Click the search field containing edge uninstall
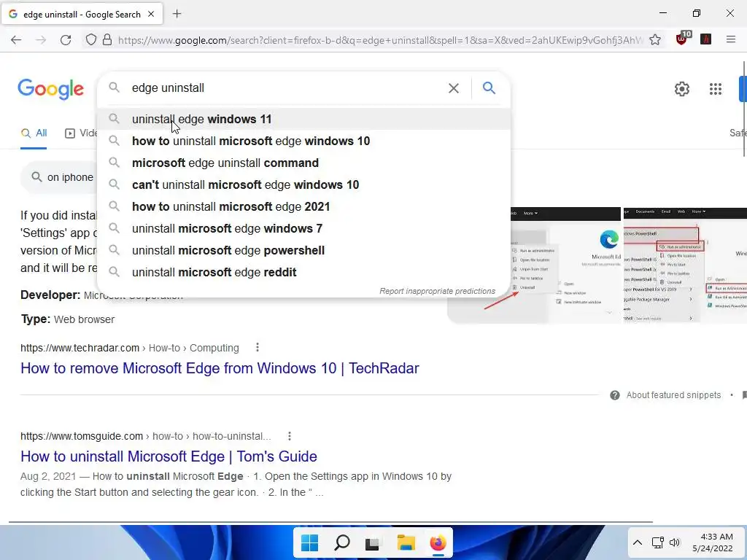This screenshot has width=747, height=560. coord(286,88)
